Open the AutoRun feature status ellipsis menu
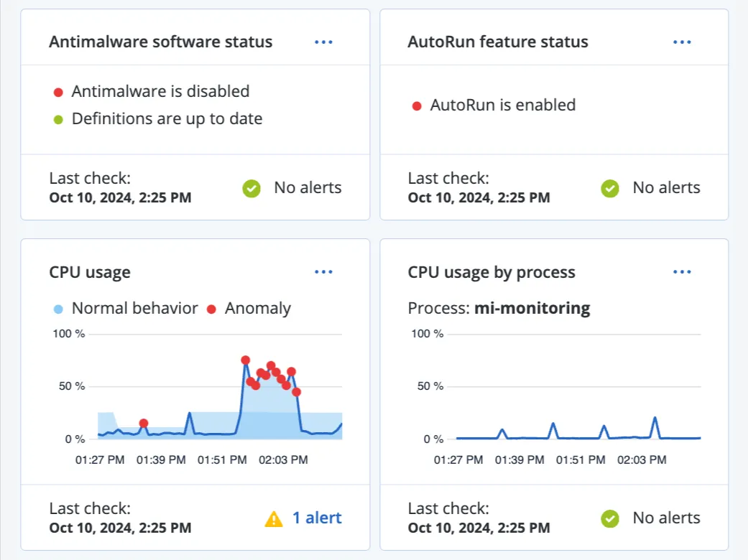 (682, 42)
